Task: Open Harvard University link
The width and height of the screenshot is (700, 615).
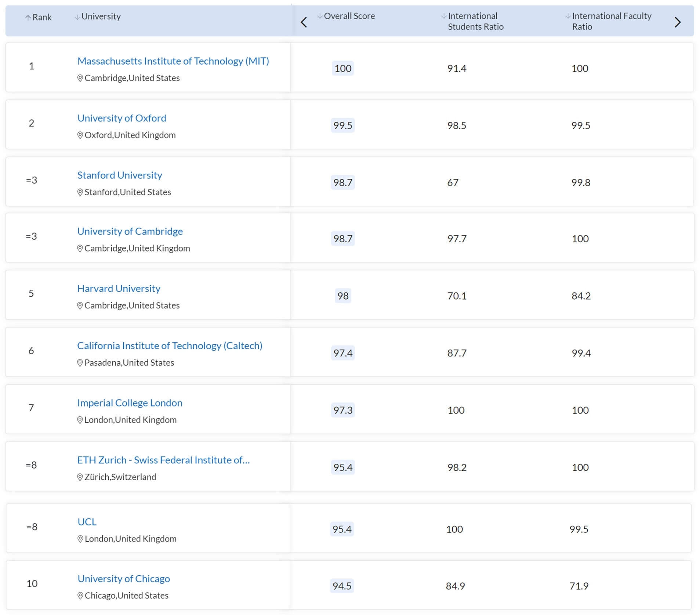Action: [119, 289]
